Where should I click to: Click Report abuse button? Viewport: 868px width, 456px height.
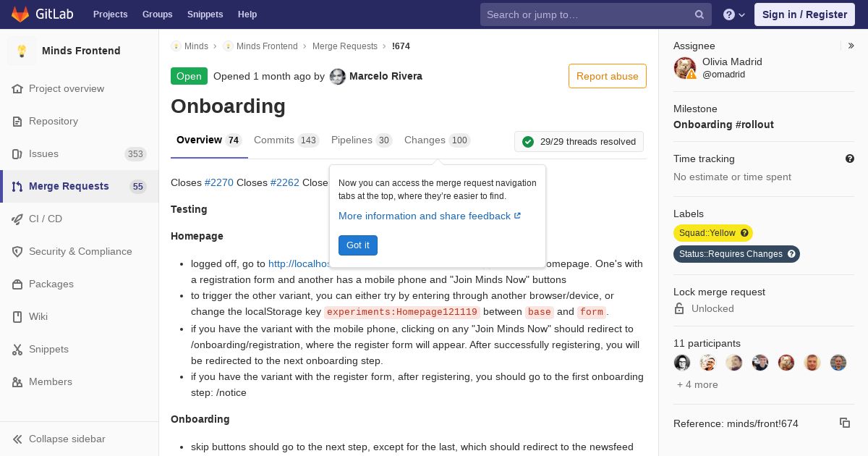(x=608, y=76)
